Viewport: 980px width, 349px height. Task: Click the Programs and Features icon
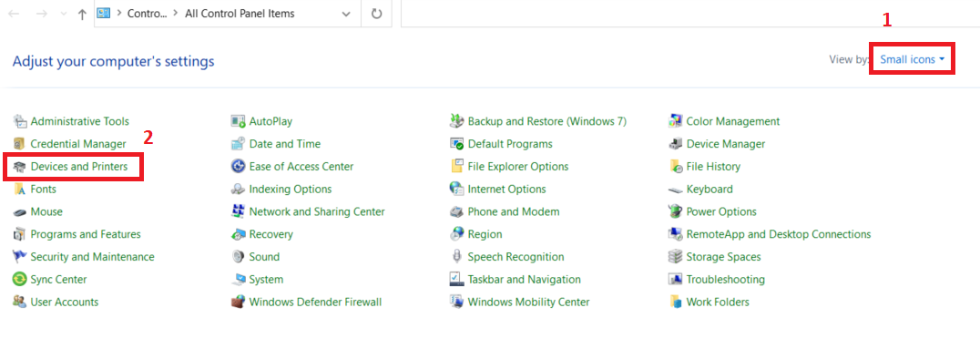click(x=20, y=234)
